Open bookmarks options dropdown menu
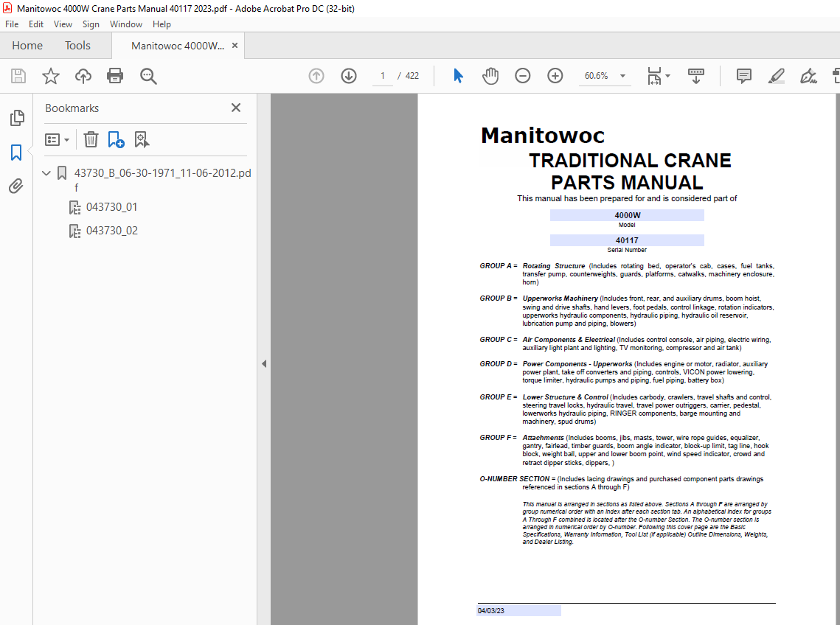Screen dimensions: 840x625 point(58,140)
